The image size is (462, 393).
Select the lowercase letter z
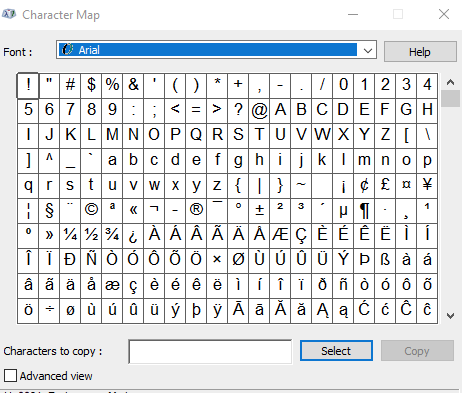[217, 186]
